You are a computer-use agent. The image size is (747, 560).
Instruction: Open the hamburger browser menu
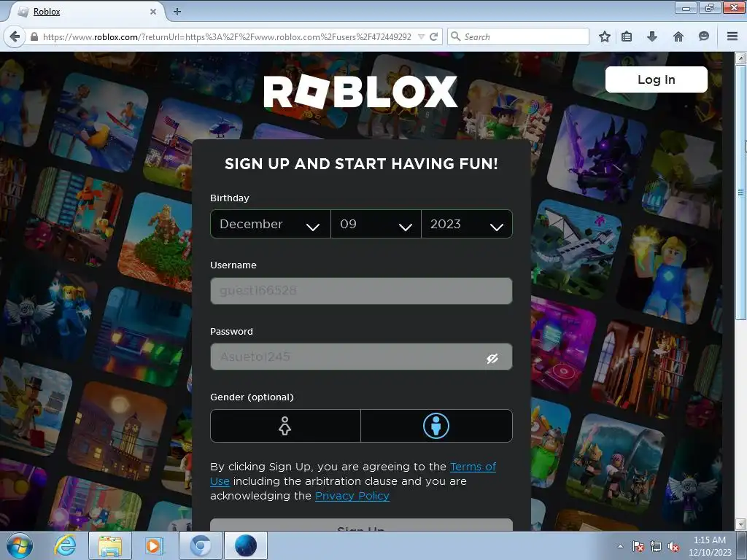[x=732, y=36]
